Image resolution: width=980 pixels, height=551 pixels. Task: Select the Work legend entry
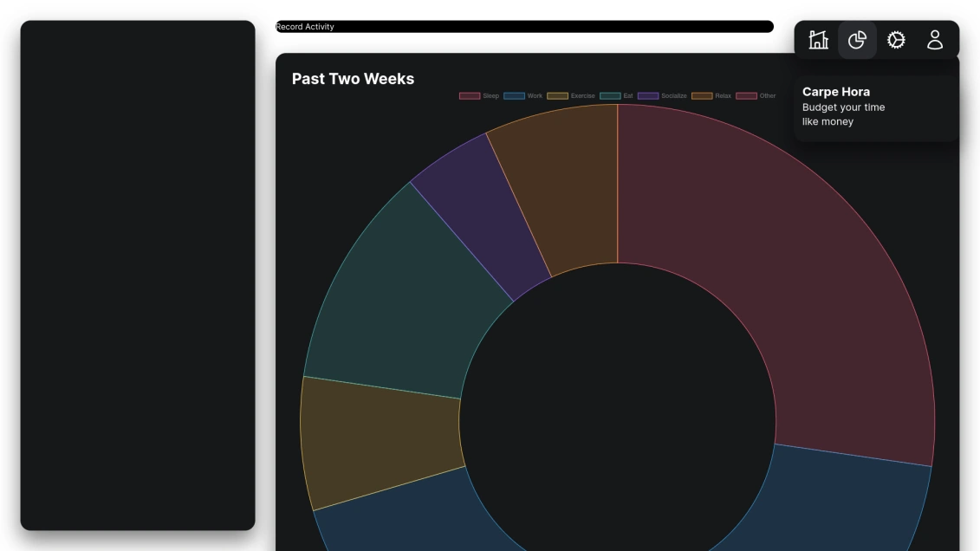pos(535,95)
